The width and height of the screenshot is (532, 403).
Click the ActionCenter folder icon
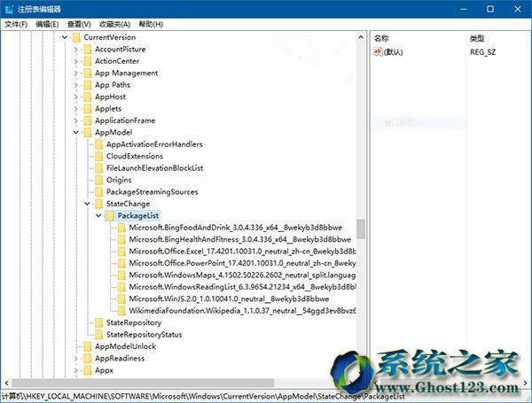coord(88,61)
